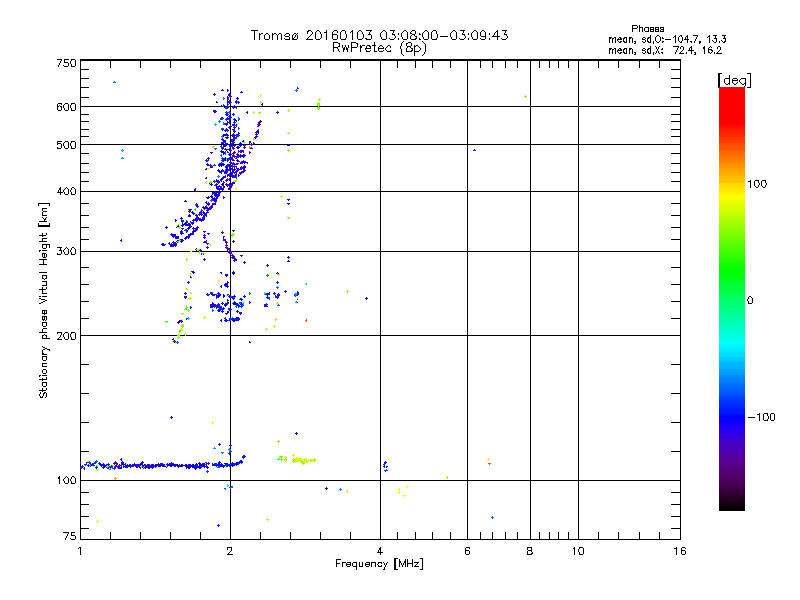Image resolution: width=800 pixels, height=600 pixels.
Task: Click the colorbar tick label '100'
Action: [x=757, y=184]
